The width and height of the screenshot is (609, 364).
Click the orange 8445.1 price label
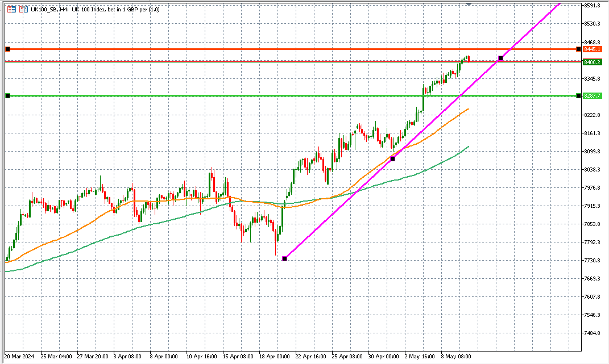click(x=592, y=49)
